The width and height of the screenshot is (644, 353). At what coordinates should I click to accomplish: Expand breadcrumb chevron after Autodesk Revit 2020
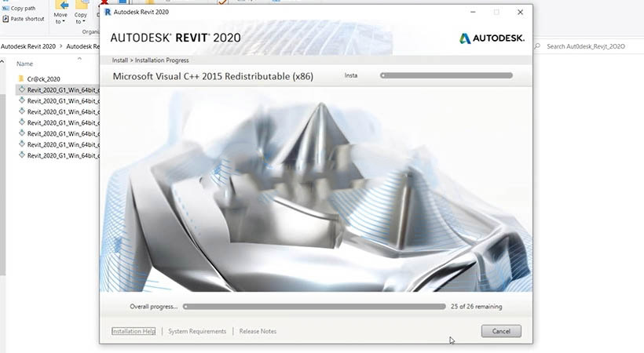tap(60, 46)
